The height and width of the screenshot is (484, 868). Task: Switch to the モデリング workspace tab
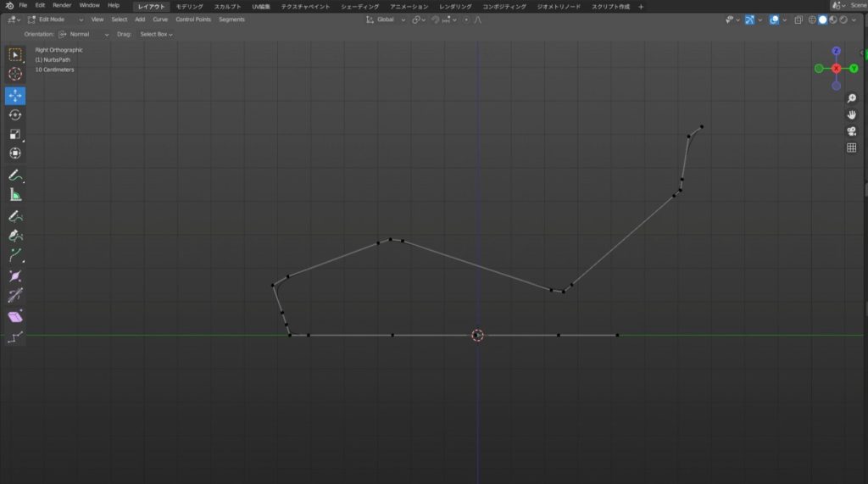coord(190,6)
